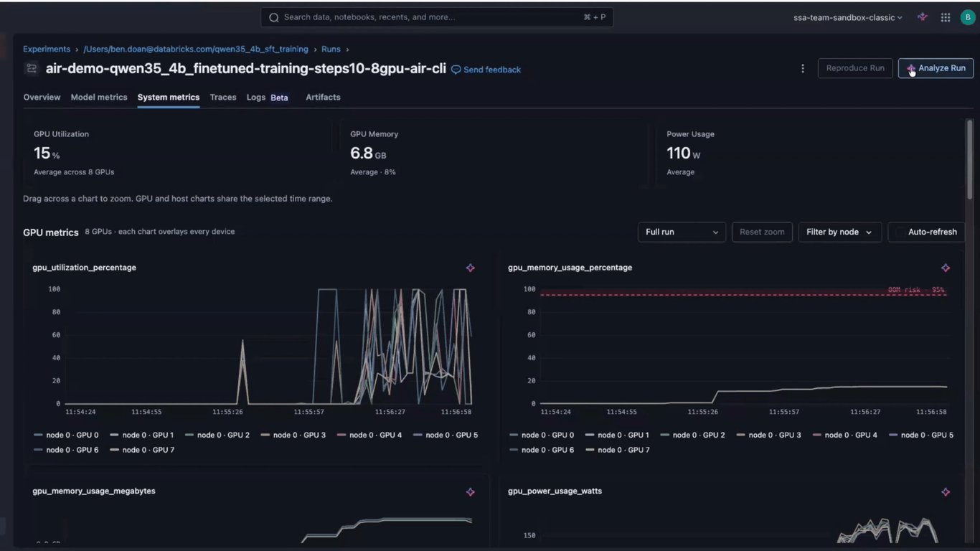The height and width of the screenshot is (551, 980).
Task: Click the Reset zoom button
Action: (x=762, y=232)
